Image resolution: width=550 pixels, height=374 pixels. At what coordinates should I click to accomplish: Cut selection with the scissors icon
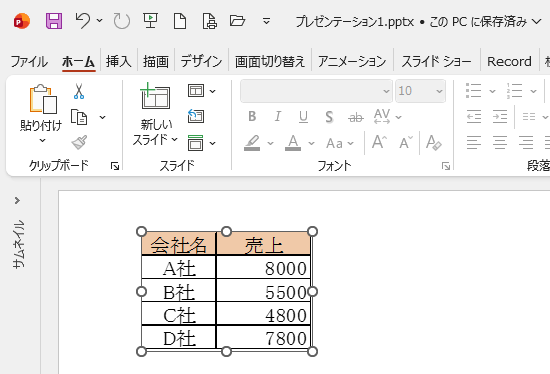pyautogui.click(x=79, y=91)
